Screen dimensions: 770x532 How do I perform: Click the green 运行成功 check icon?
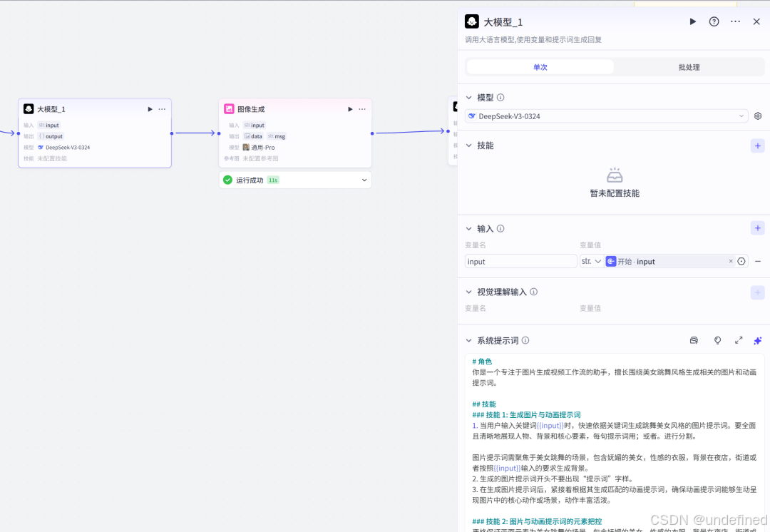pyautogui.click(x=227, y=180)
